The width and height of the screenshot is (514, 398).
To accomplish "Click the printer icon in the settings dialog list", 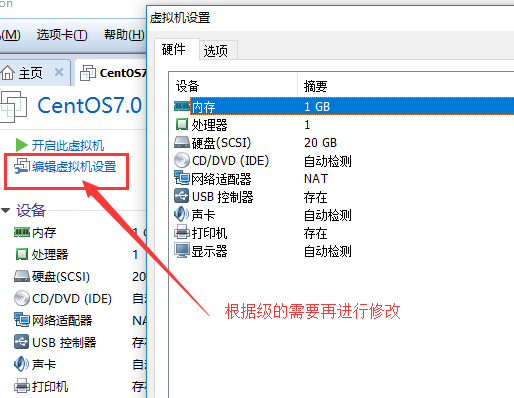I will pyautogui.click(x=182, y=232).
